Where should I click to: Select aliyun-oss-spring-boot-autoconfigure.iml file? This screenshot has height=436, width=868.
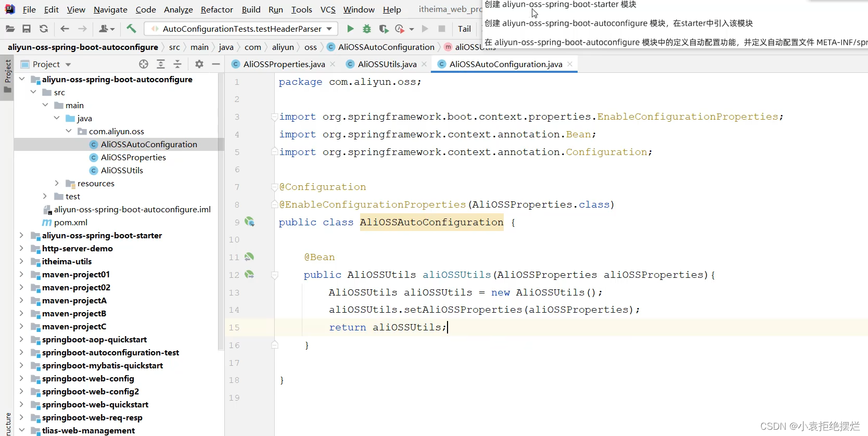[132, 209]
